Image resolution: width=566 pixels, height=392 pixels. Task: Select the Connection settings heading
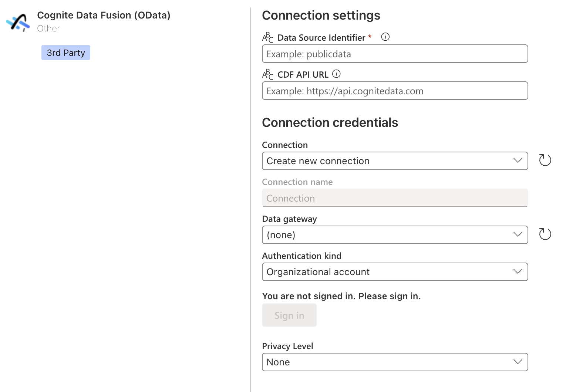point(321,15)
